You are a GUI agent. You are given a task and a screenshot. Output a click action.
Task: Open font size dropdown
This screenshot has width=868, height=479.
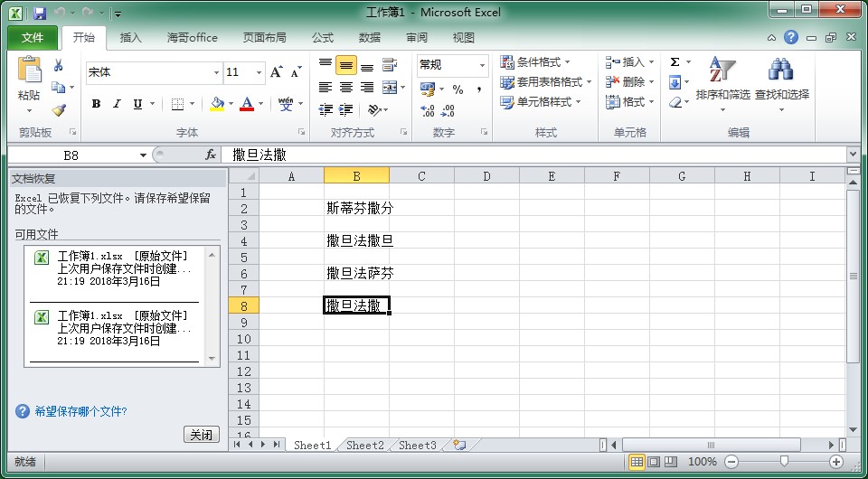click(259, 72)
